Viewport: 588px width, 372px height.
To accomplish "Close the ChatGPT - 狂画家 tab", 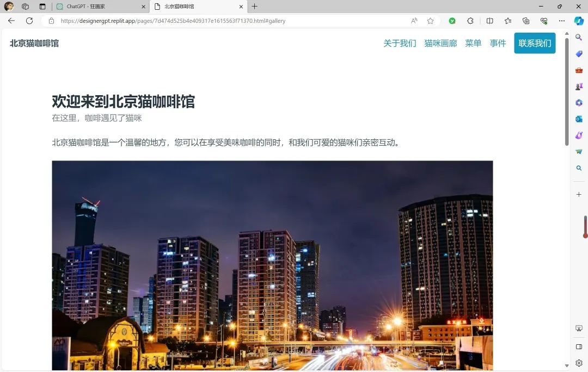I will pyautogui.click(x=143, y=7).
